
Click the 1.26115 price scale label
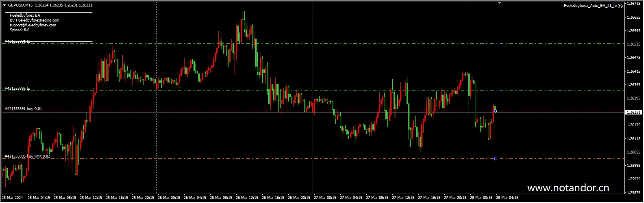(634, 138)
